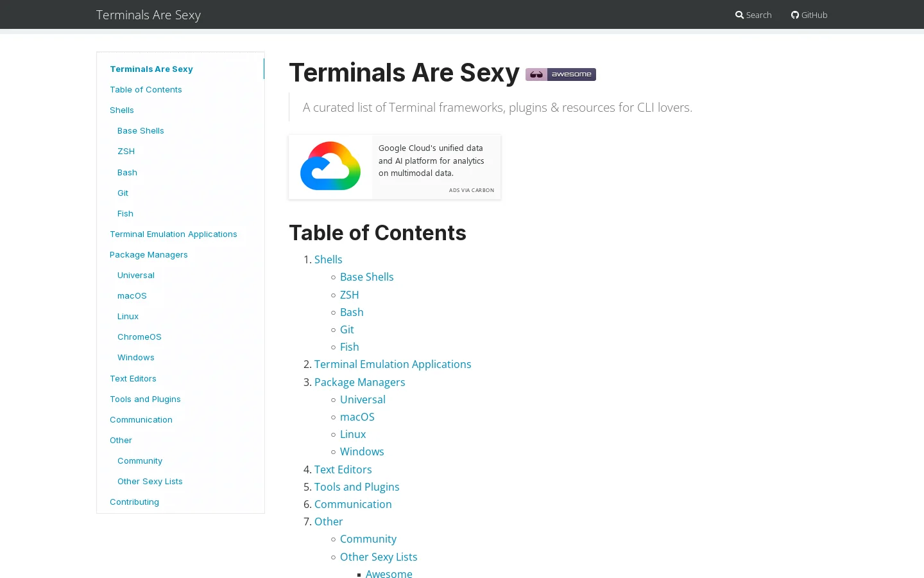Follow Terminal Emulation Applications contents link
The image size is (924, 578).
click(393, 364)
